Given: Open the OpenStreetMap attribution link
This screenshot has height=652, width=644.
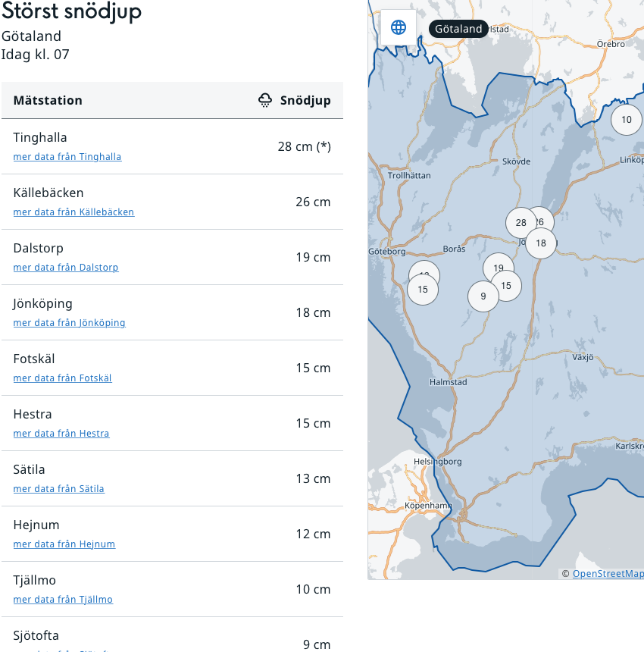Looking at the screenshot, I should pos(608,574).
